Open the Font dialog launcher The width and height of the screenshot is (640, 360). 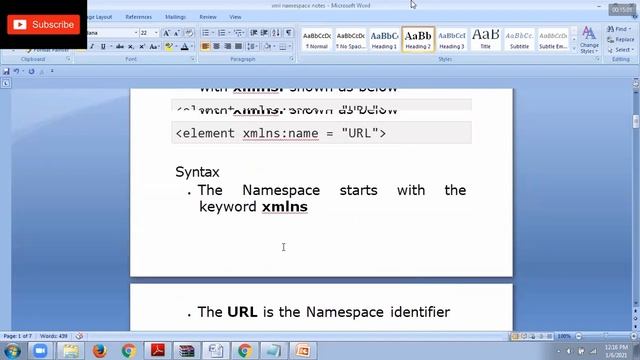tap(192, 59)
